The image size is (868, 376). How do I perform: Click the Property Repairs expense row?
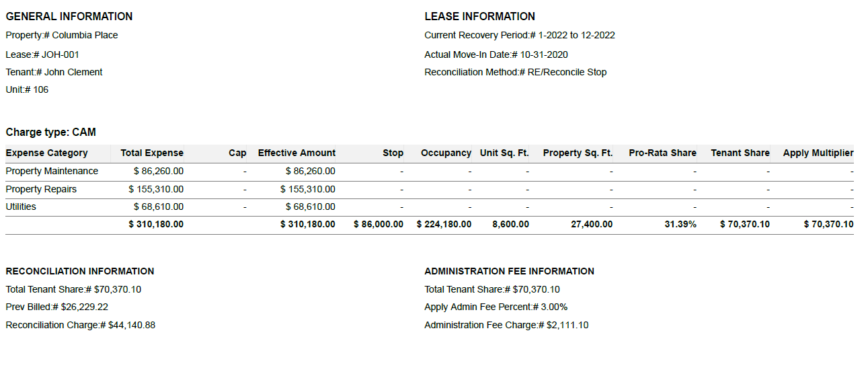[430, 190]
